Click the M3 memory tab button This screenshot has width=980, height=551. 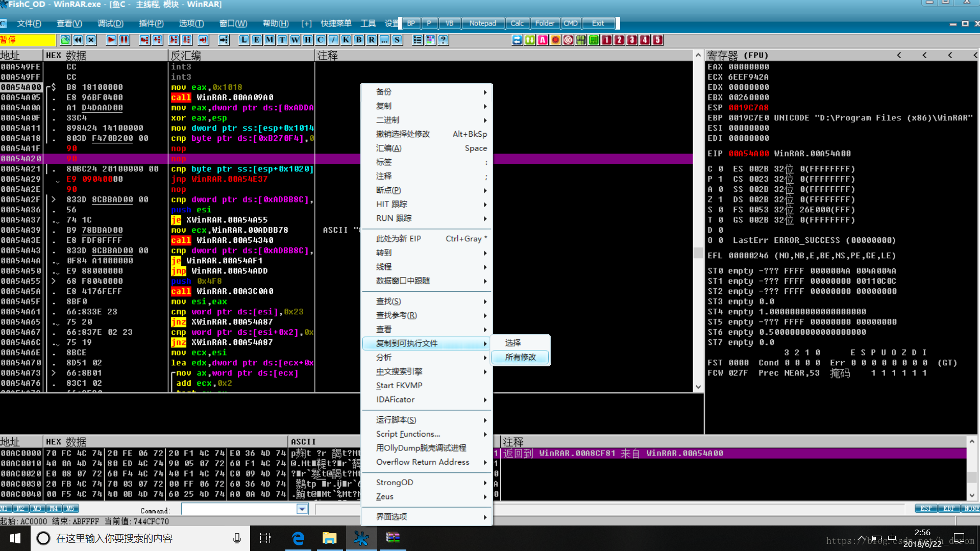pos(37,509)
